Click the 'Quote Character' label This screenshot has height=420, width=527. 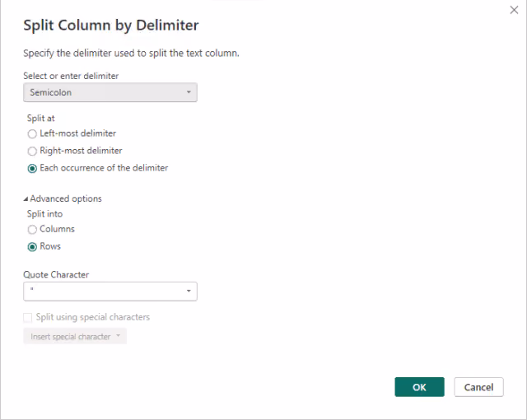coord(56,275)
